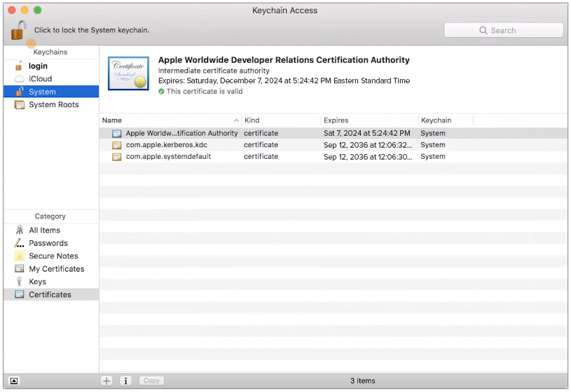Select the login keychain

51,66
